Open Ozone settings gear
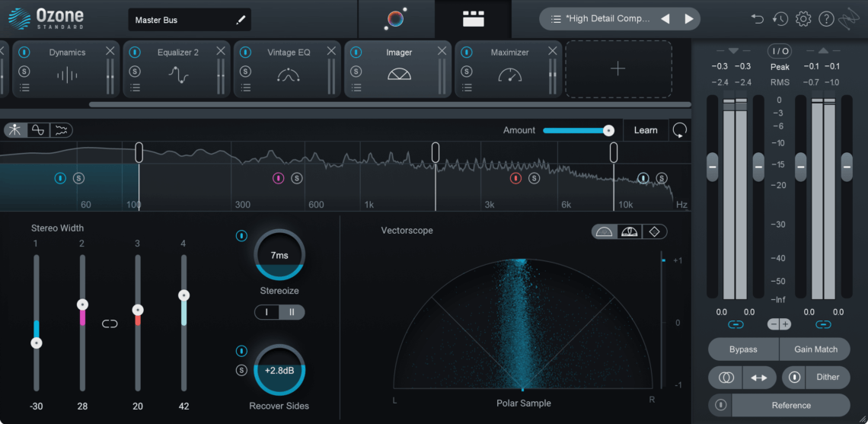This screenshot has height=424, width=868. pyautogui.click(x=803, y=19)
